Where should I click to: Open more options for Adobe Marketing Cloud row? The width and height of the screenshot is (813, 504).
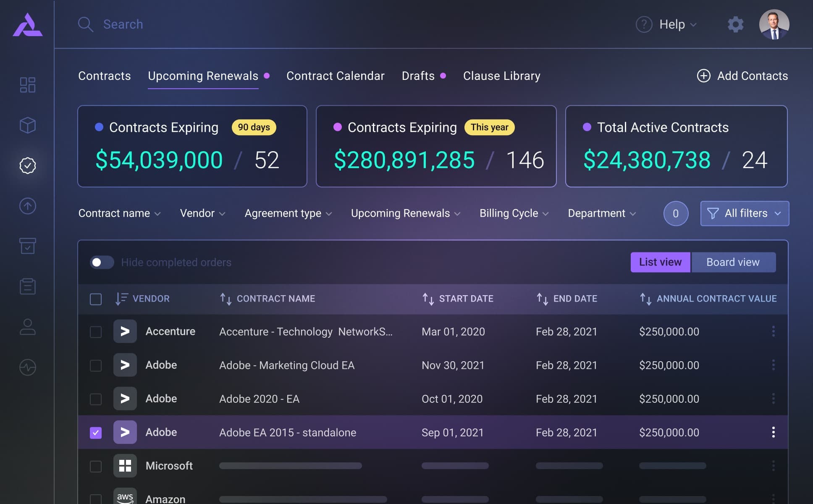point(773,365)
